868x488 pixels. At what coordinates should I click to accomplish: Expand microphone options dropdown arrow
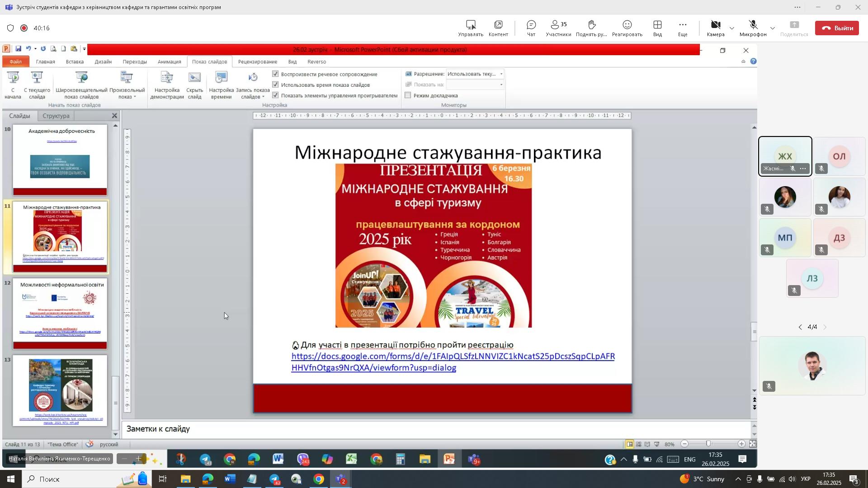tap(773, 28)
